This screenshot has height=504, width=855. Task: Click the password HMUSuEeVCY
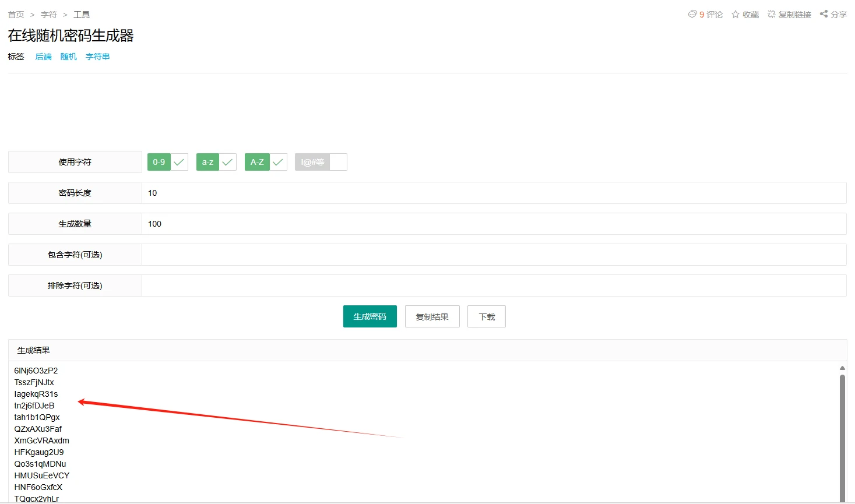tap(42, 475)
